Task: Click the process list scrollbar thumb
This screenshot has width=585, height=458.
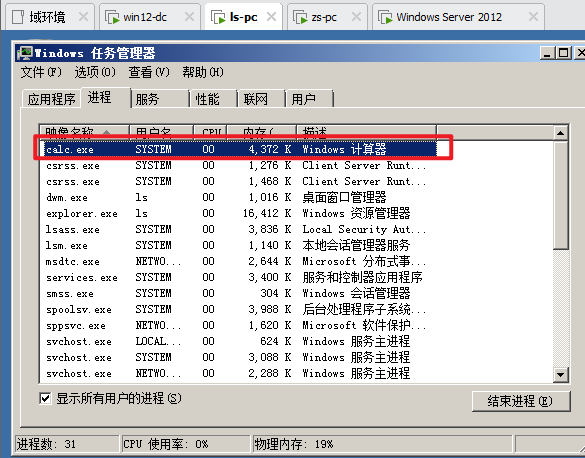Action: (561, 195)
